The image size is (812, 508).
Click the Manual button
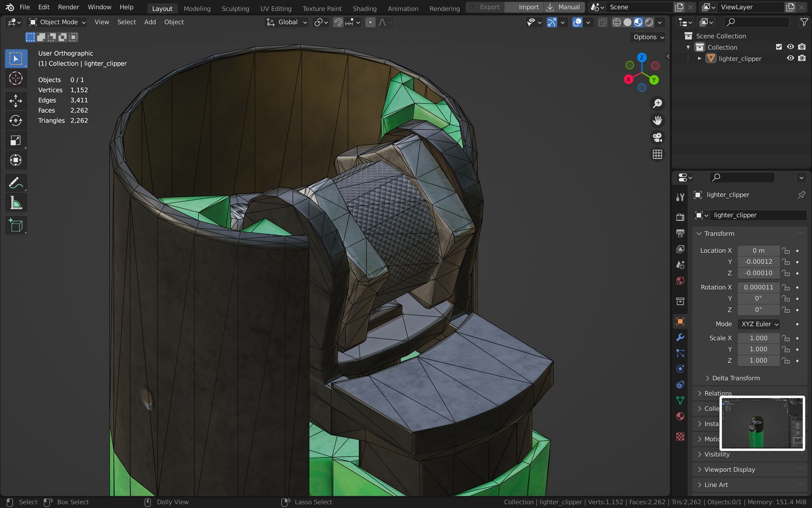(x=564, y=7)
